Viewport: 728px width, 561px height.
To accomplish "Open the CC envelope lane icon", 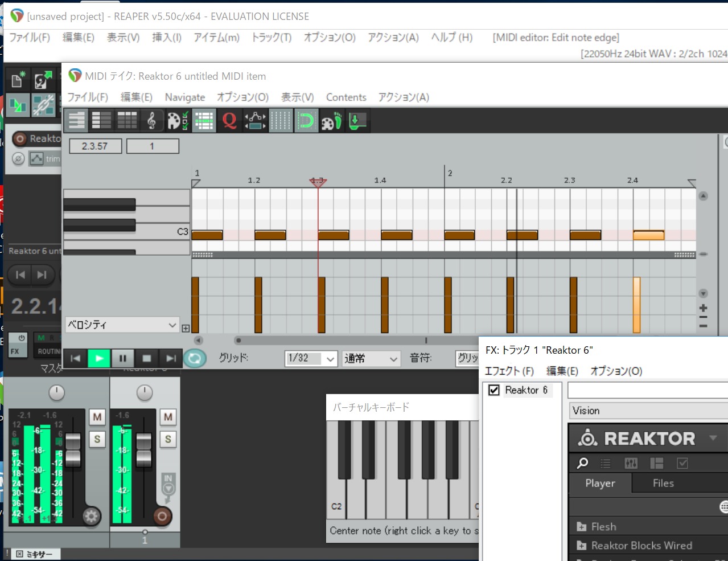I will (255, 121).
